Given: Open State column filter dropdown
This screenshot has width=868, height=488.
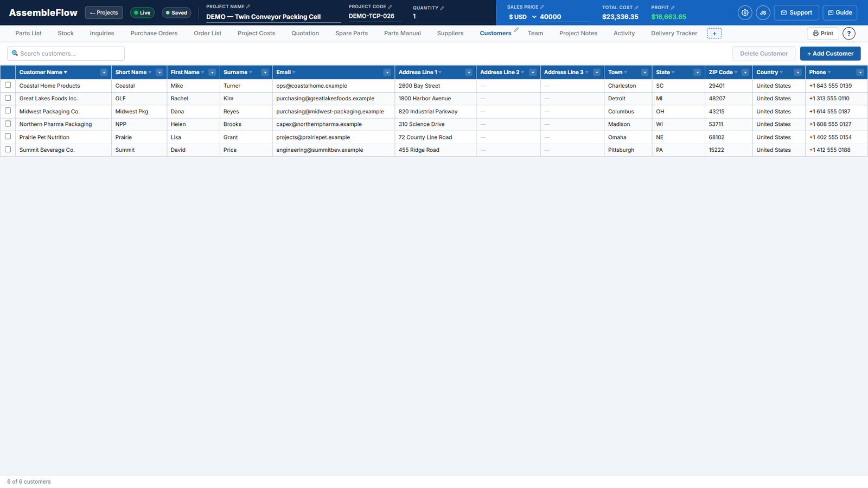Looking at the screenshot, I should [698, 73].
